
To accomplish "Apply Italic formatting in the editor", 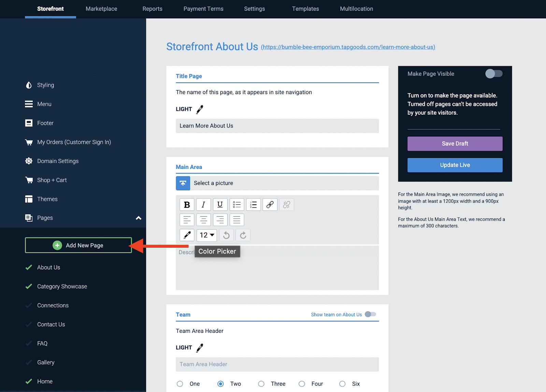I will click(x=203, y=204).
